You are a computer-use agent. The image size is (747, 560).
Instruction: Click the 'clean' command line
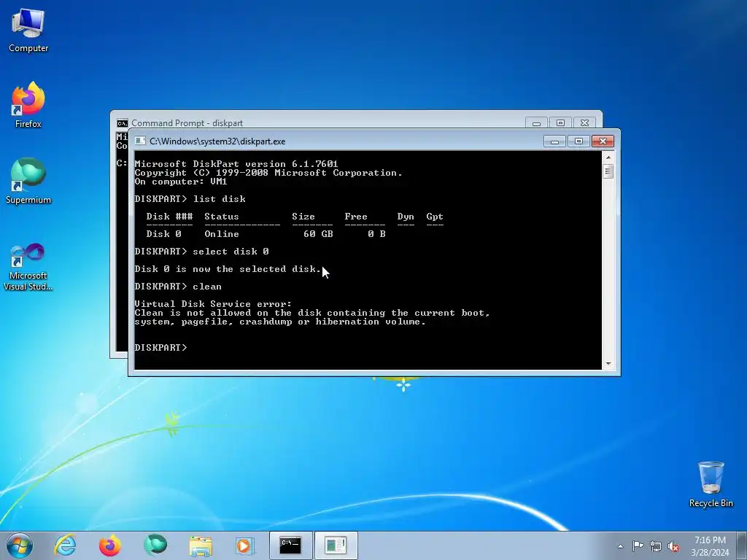(x=178, y=287)
